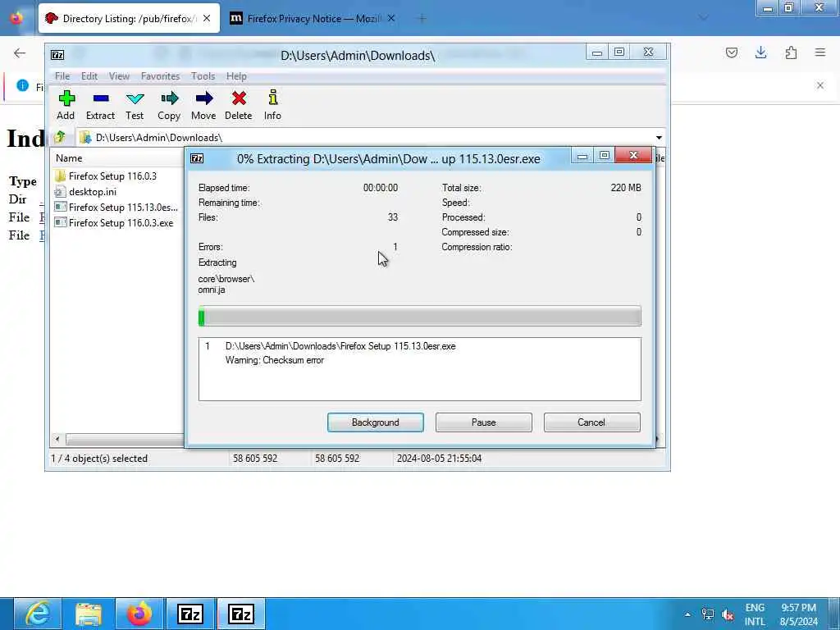
Task: Click the Add toolbar icon in 7-Zip
Action: (x=66, y=106)
